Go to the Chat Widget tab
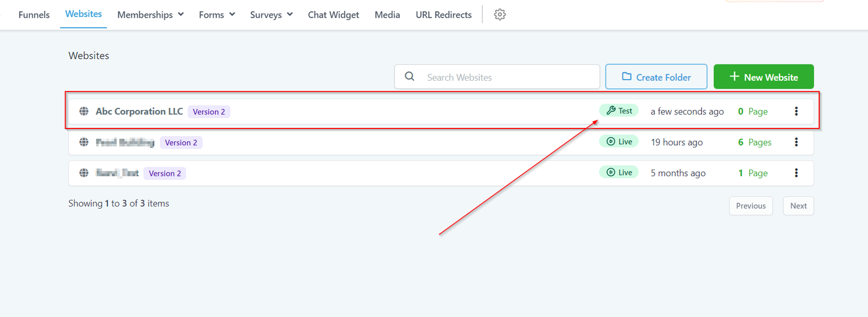 333,15
